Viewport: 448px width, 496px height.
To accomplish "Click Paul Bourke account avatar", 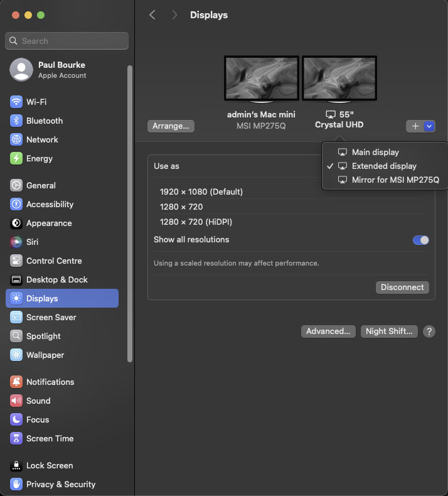I will point(21,70).
